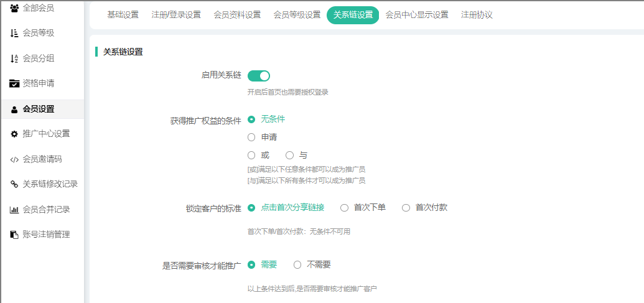Select the 或 condition radio button

click(251, 155)
